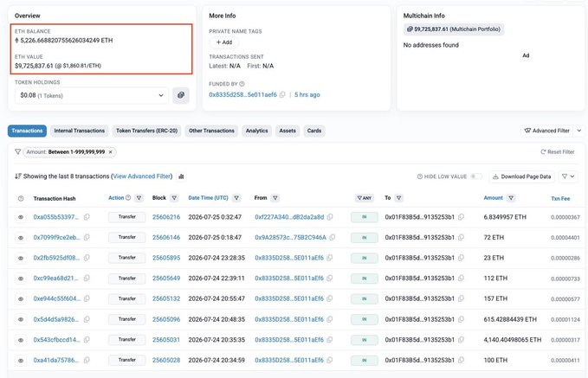Open the Cards tab

(314, 131)
